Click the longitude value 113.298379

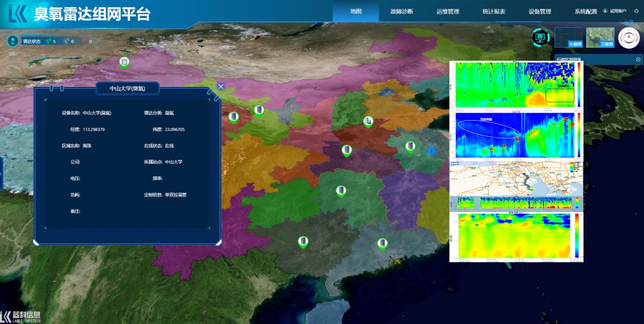[x=94, y=129]
